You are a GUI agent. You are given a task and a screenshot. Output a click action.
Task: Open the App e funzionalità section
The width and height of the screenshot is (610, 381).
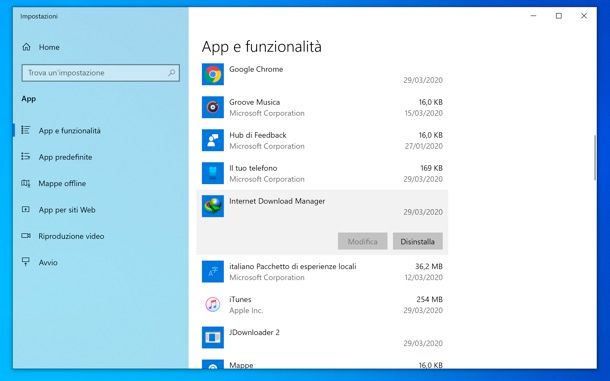click(x=101, y=130)
